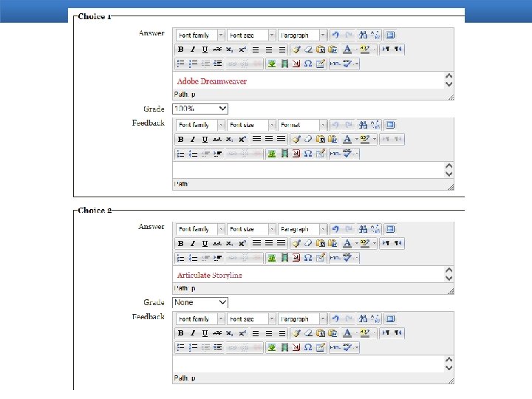Apply underline in Choice 1 Answer editor
This screenshot has height=399, width=532.
coord(205,50)
